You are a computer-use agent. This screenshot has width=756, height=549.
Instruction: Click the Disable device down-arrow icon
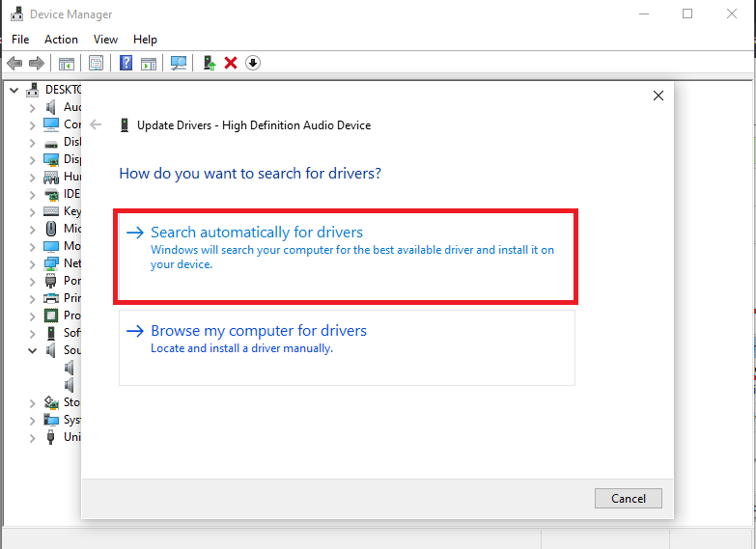[253, 63]
